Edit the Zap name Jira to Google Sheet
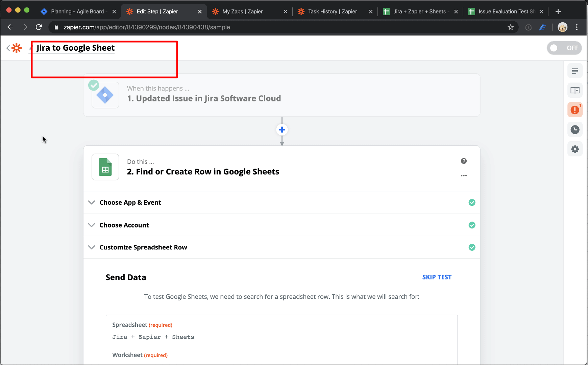 pos(76,48)
